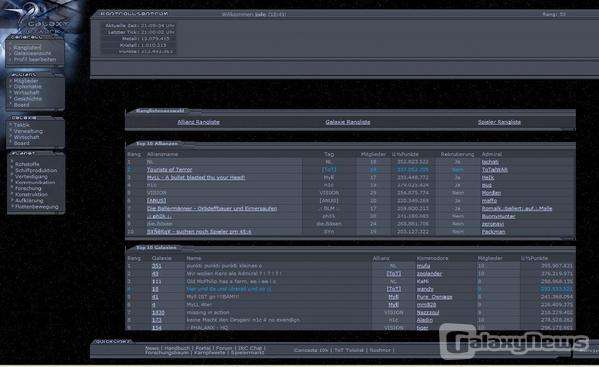This screenshot has width=599, height=367.
Task: Open Wirtschaft in the Allianz menu
Action: point(26,93)
